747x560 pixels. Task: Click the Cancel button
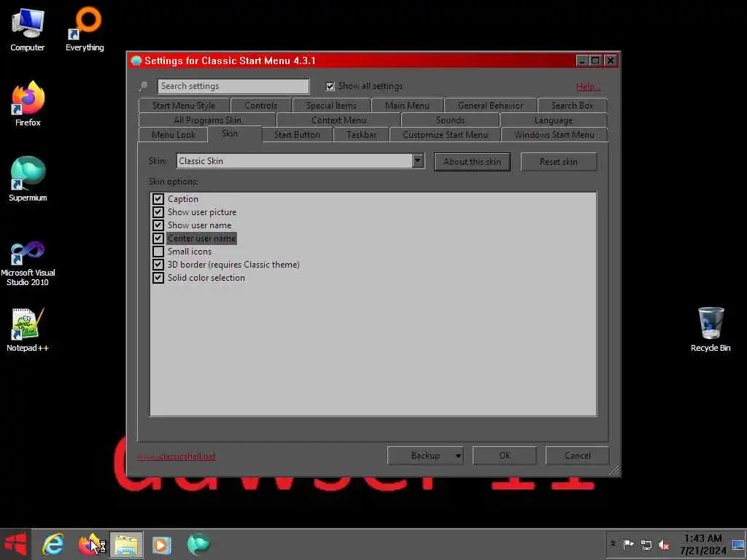tap(578, 456)
